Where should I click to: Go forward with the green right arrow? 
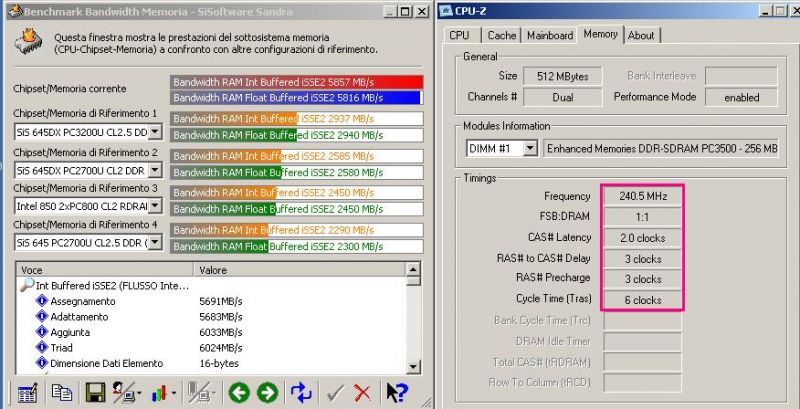click(x=267, y=393)
